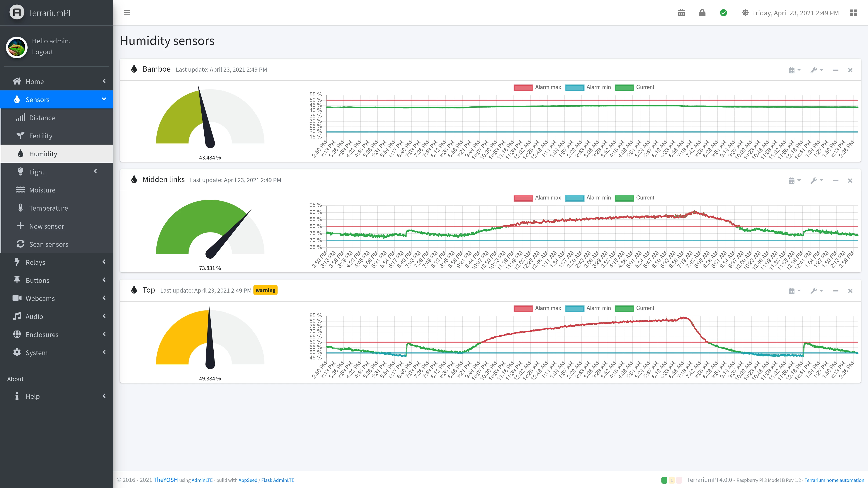
Task: Click the Logout link
Action: pos(42,52)
